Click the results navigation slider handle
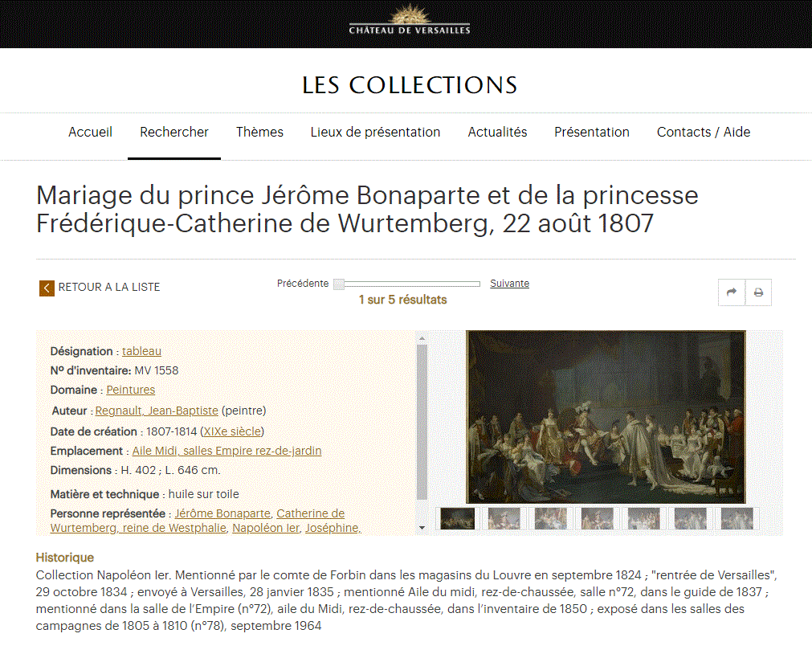Viewport: 812px width, 654px height. coord(339,284)
